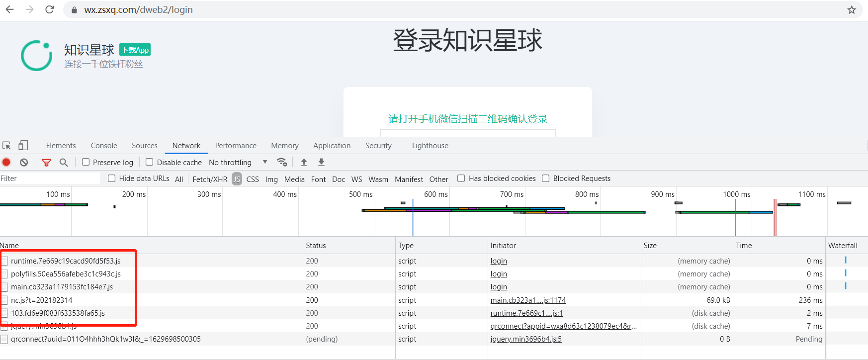Image resolution: width=868 pixels, height=360 pixels.
Task: Export HAR file download arrow
Action: coord(321,162)
